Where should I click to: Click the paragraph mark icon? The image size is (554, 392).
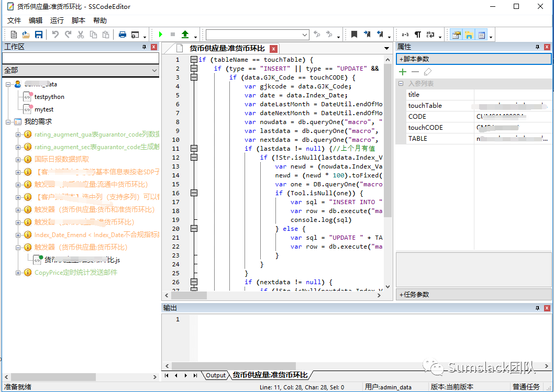pyautogui.click(x=417, y=35)
